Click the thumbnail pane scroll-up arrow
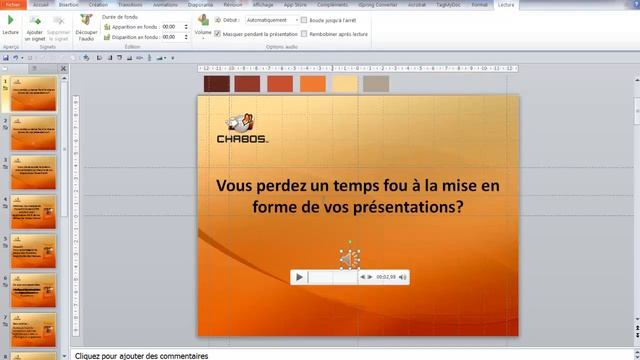Image resolution: width=640 pixels, height=360 pixels. point(64,78)
